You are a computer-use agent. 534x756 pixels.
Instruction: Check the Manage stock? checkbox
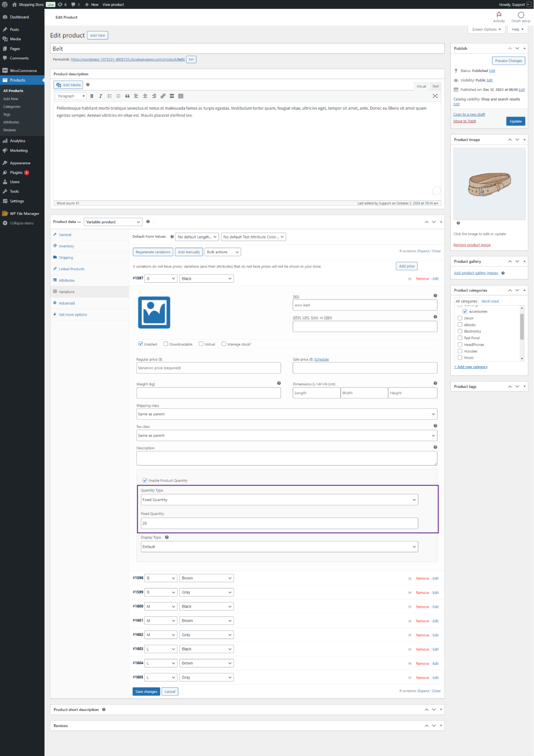point(224,344)
